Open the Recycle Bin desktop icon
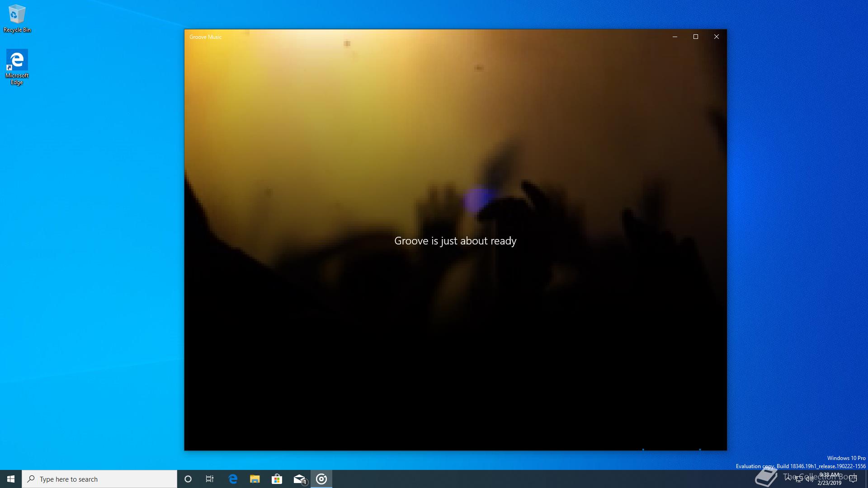This screenshot has height=488, width=868. [x=17, y=19]
